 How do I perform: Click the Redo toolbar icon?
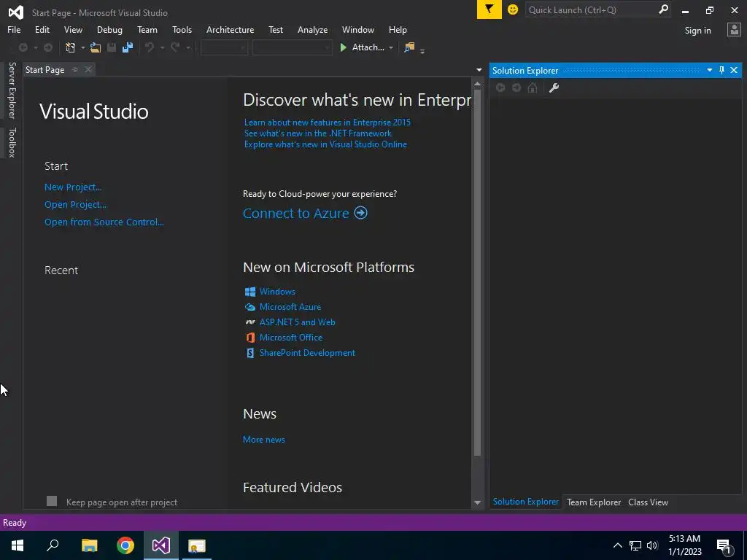point(175,47)
